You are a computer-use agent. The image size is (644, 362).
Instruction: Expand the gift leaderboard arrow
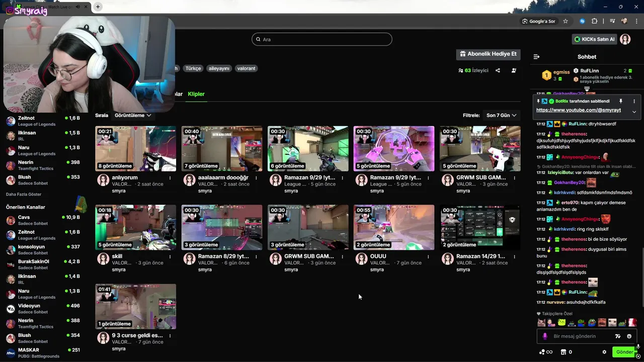pos(587,89)
